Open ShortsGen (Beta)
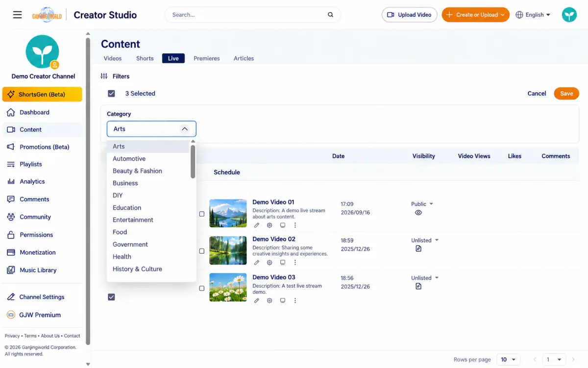This screenshot has height=368, width=588. pyautogui.click(x=42, y=95)
